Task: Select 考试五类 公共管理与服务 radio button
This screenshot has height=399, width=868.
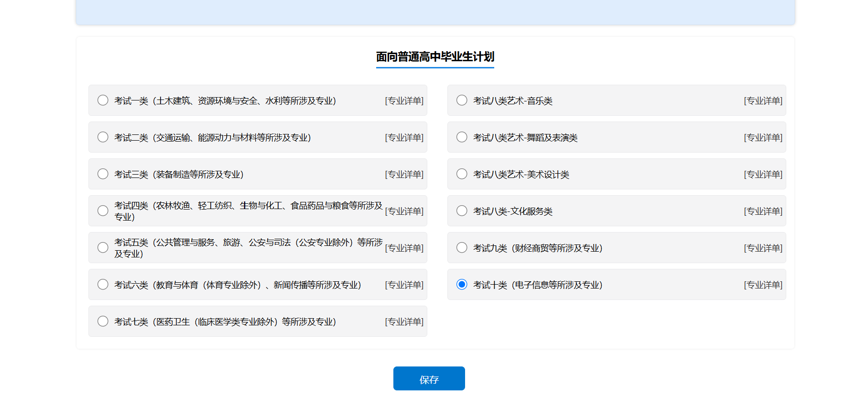Action: click(x=103, y=248)
